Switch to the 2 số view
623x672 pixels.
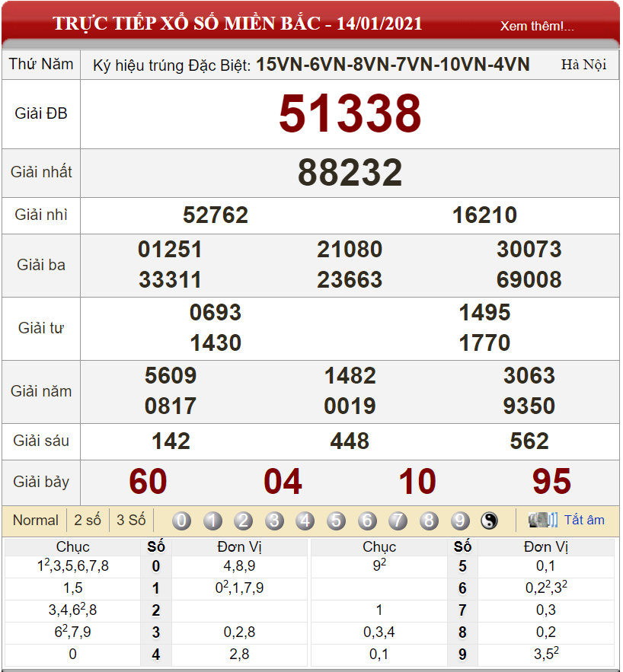[88, 521]
